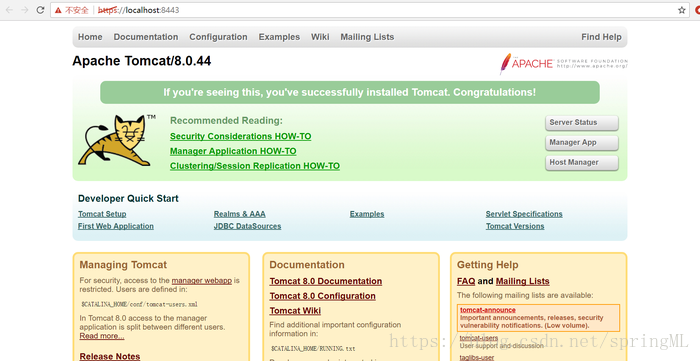The width and height of the screenshot is (700, 361).
Task: Open the Mailing Lists navigation item
Action: 367,37
